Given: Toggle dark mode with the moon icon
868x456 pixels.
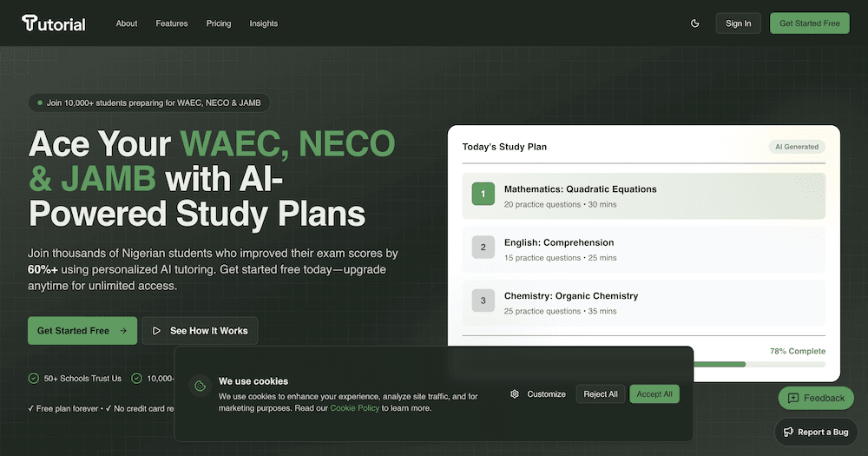Looking at the screenshot, I should 694,23.
